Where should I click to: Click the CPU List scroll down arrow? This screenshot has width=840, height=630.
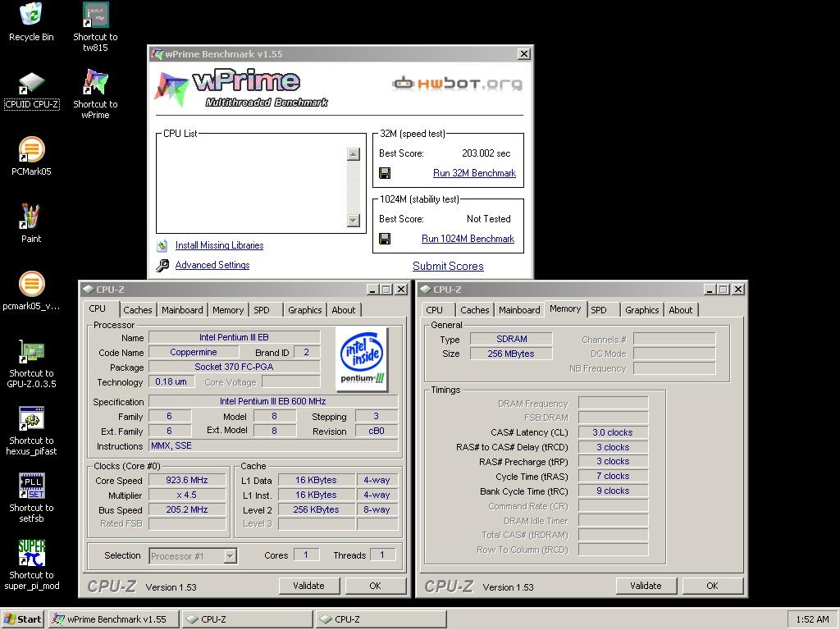(x=353, y=220)
